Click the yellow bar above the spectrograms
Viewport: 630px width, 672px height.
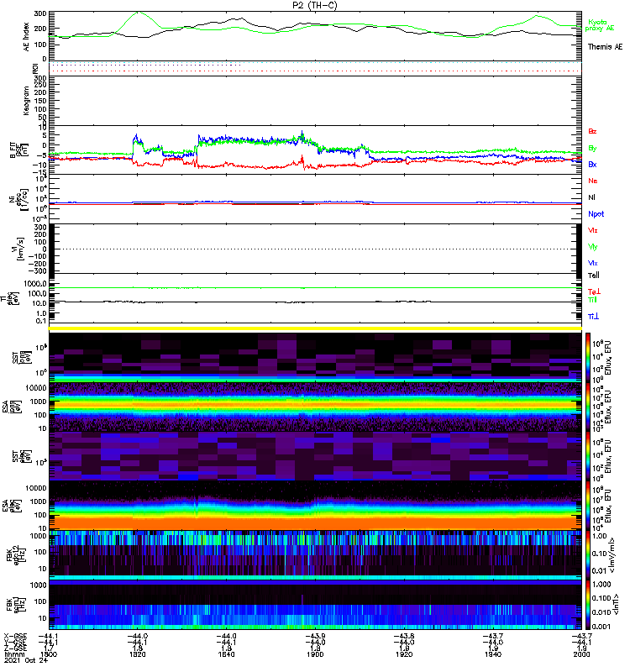pyautogui.click(x=315, y=328)
